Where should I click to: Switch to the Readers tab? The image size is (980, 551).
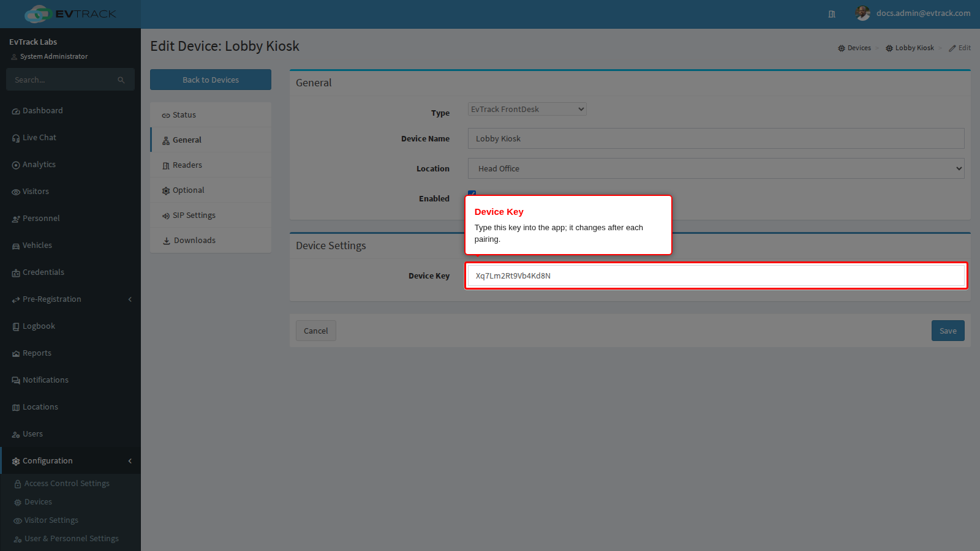tap(211, 165)
